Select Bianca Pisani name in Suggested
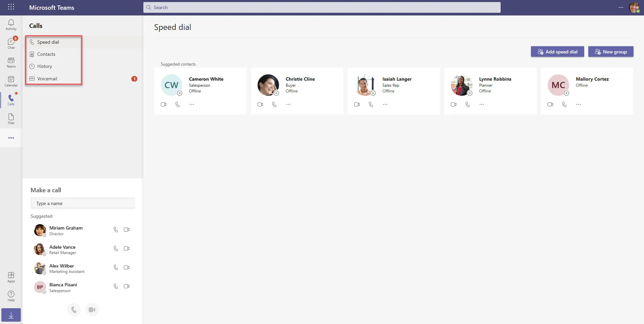The height and width of the screenshot is (324, 644). (x=63, y=285)
